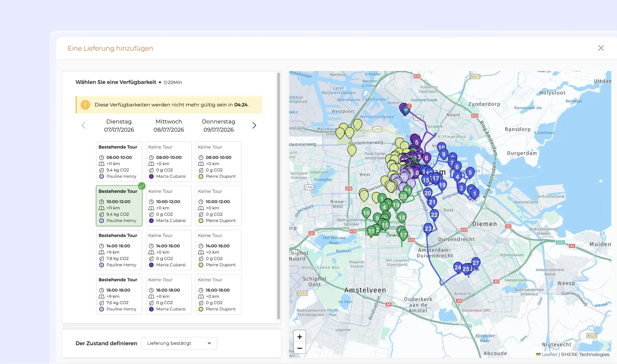Select Mittwoch 10:00-12:00 Marta Cubarsi slot
The height and width of the screenshot is (364, 617).
[x=169, y=206]
